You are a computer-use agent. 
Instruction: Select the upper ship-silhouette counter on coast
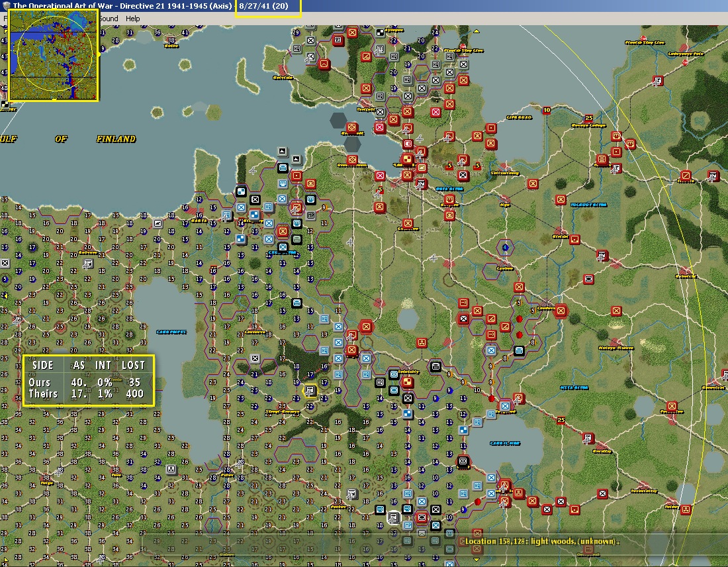click(x=283, y=151)
